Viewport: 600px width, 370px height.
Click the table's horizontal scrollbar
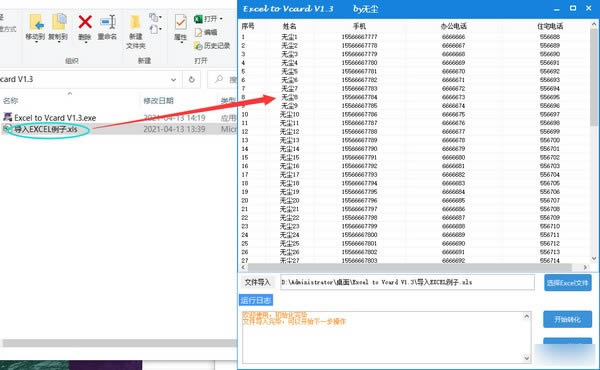[x=410, y=267]
